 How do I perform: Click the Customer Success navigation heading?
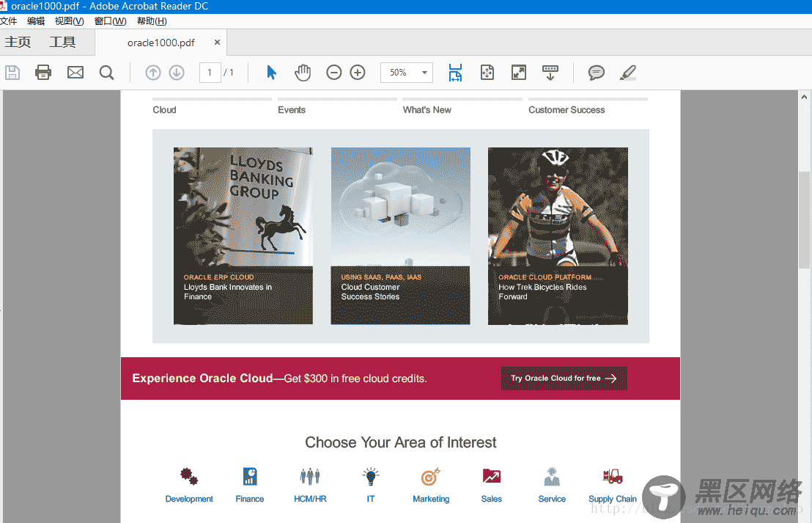[x=566, y=110]
